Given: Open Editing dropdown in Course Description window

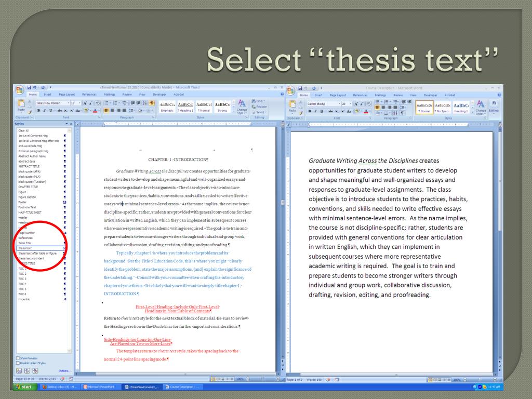Looking at the screenshot, I should tap(494, 107).
